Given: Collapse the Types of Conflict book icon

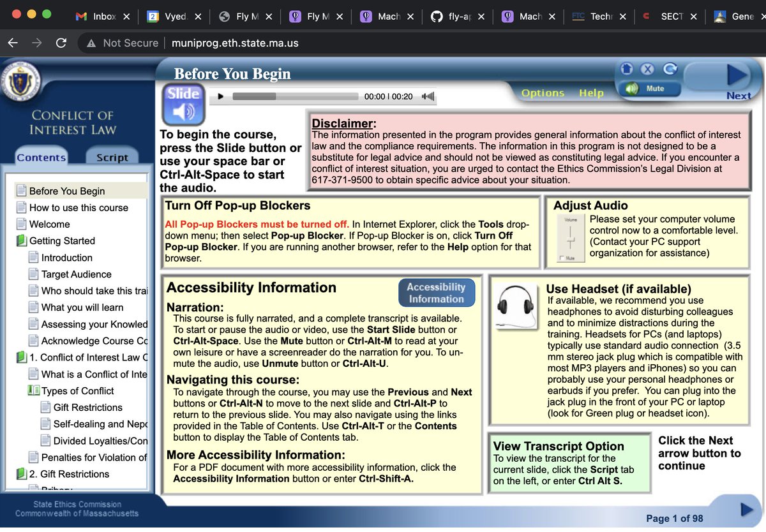Looking at the screenshot, I should [34, 390].
